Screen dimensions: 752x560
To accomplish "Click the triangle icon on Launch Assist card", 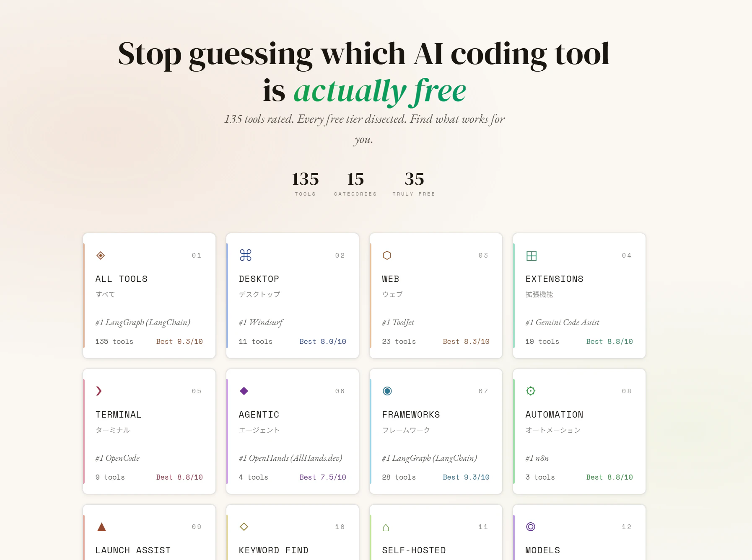I will coord(101,526).
